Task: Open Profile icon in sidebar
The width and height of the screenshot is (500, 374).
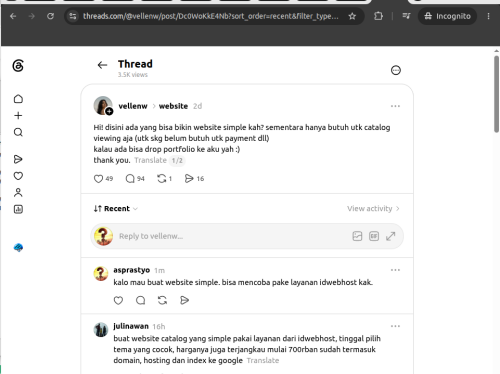Action: tap(18, 192)
